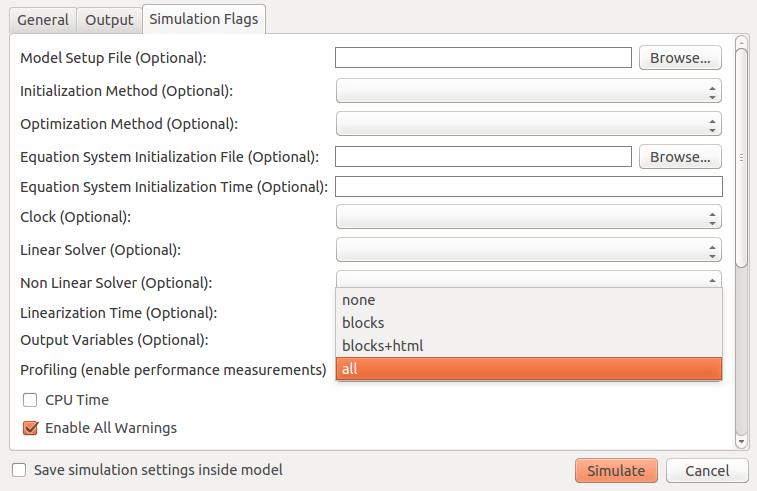The image size is (757, 491).
Task: Click the scrollbar's down arrow
Action: (741, 440)
